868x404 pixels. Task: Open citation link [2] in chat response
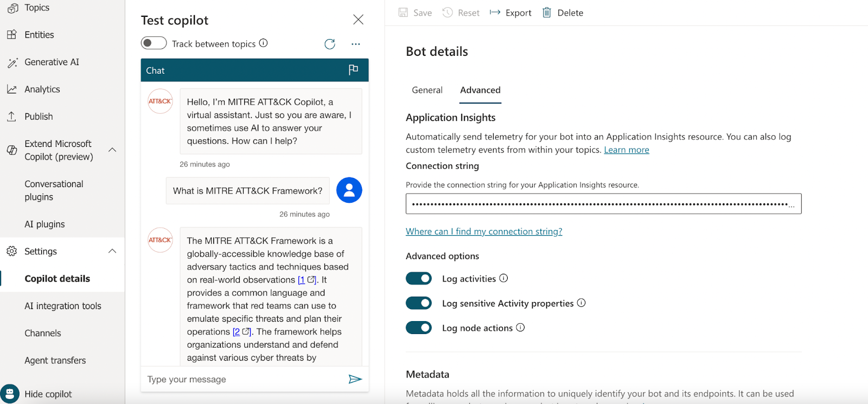[x=241, y=332]
